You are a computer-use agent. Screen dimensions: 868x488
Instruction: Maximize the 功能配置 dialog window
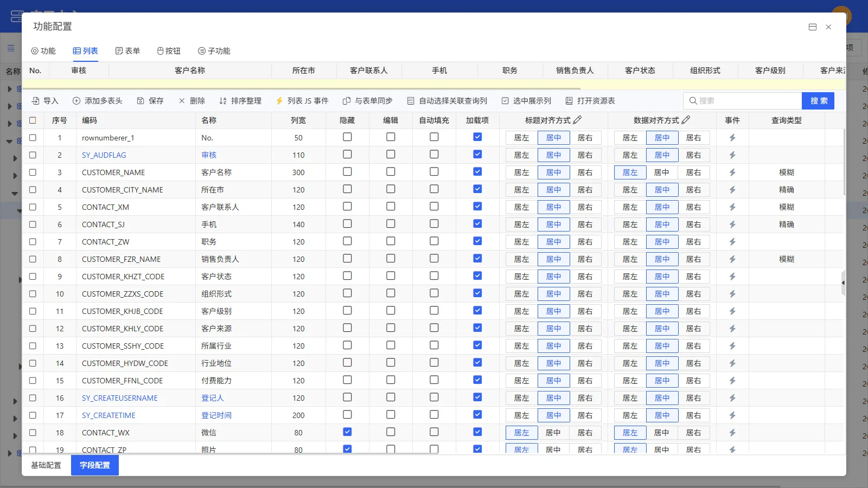pos(813,27)
